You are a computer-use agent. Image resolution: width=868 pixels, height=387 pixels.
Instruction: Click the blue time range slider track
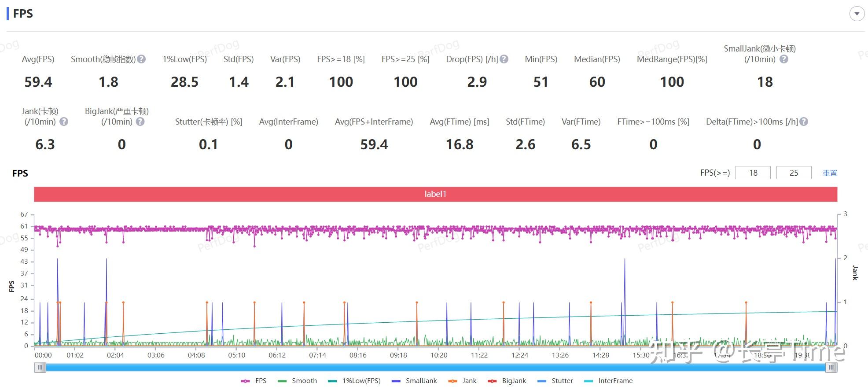pyautogui.click(x=435, y=367)
